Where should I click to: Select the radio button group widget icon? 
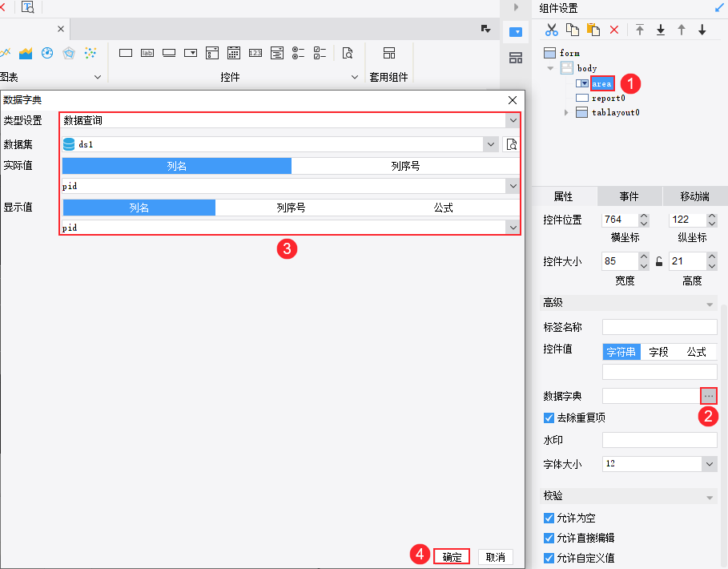point(298,53)
